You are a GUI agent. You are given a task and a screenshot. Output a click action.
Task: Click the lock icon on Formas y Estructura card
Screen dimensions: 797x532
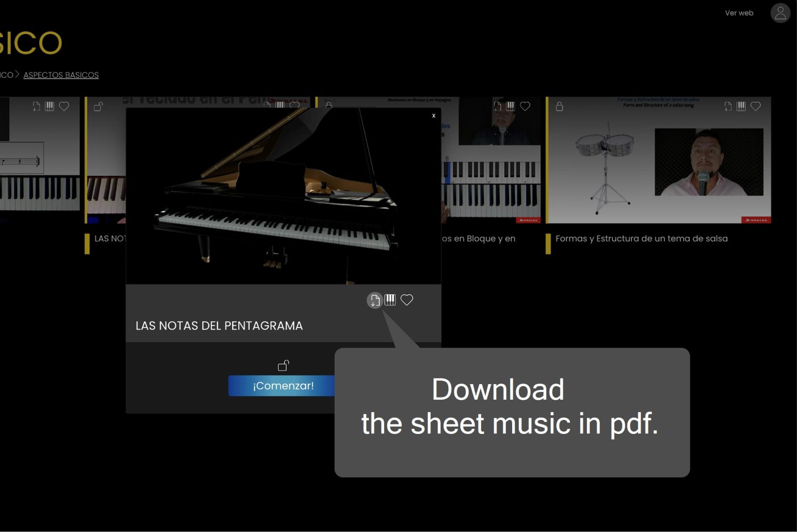pyautogui.click(x=559, y=106)
